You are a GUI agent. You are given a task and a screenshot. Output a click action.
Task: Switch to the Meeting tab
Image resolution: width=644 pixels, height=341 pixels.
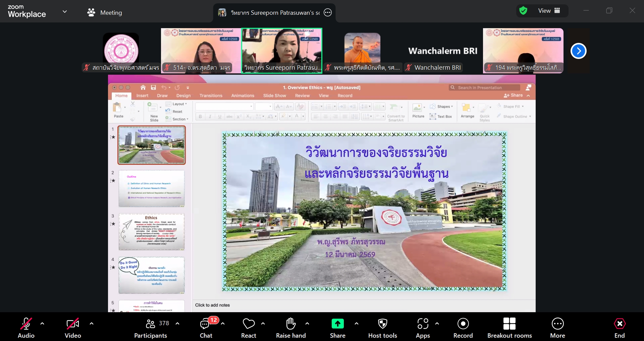click(105, 13)
